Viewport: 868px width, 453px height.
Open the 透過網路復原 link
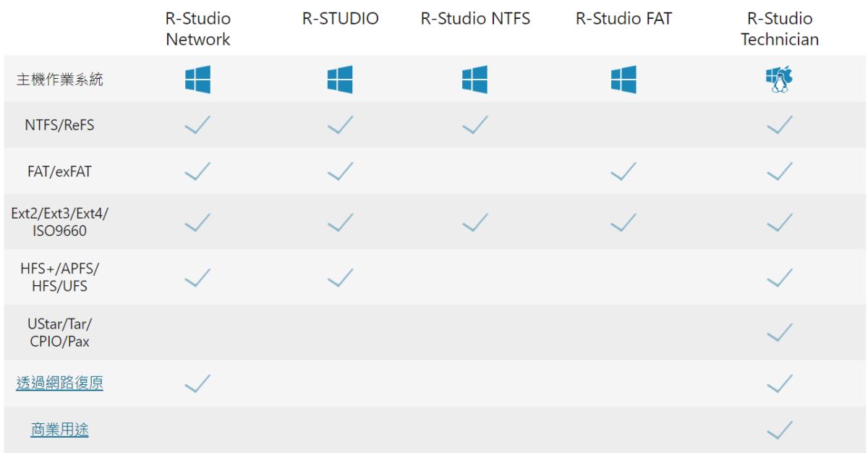pyautogui.click(x=59, y=384)
